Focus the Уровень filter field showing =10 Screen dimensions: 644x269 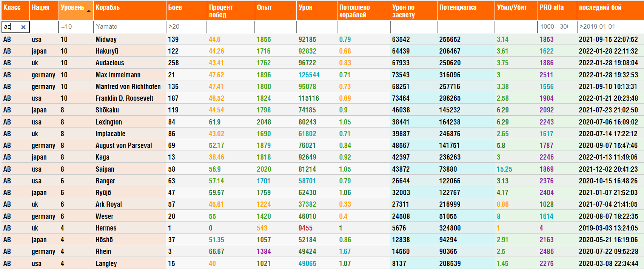(x=76, y=27)
